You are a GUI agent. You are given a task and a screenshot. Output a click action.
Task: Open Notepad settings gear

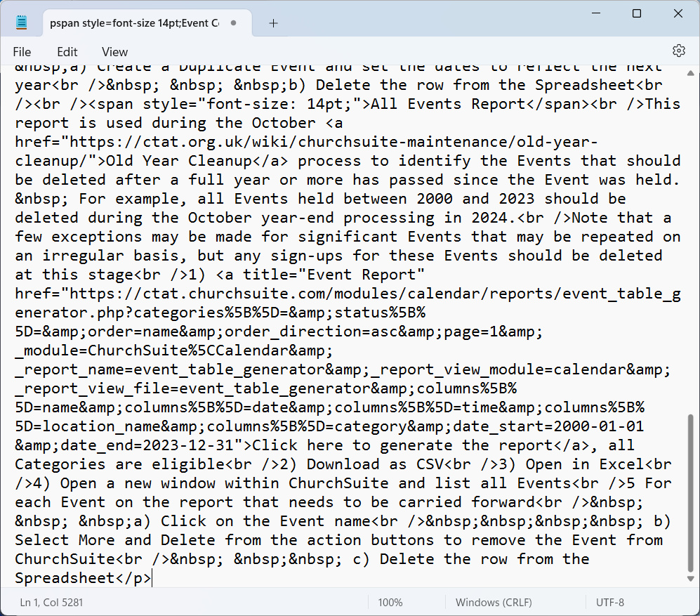point(678,51)
